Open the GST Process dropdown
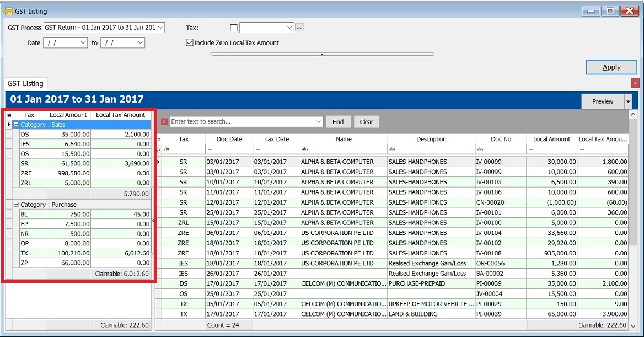The width and height of the screenshot is (644, 337). (x=160, y=28)
